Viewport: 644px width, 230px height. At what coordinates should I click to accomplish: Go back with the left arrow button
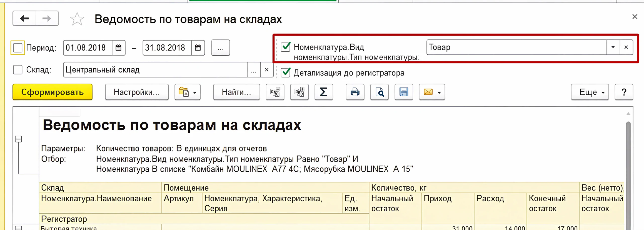[24, 18]
